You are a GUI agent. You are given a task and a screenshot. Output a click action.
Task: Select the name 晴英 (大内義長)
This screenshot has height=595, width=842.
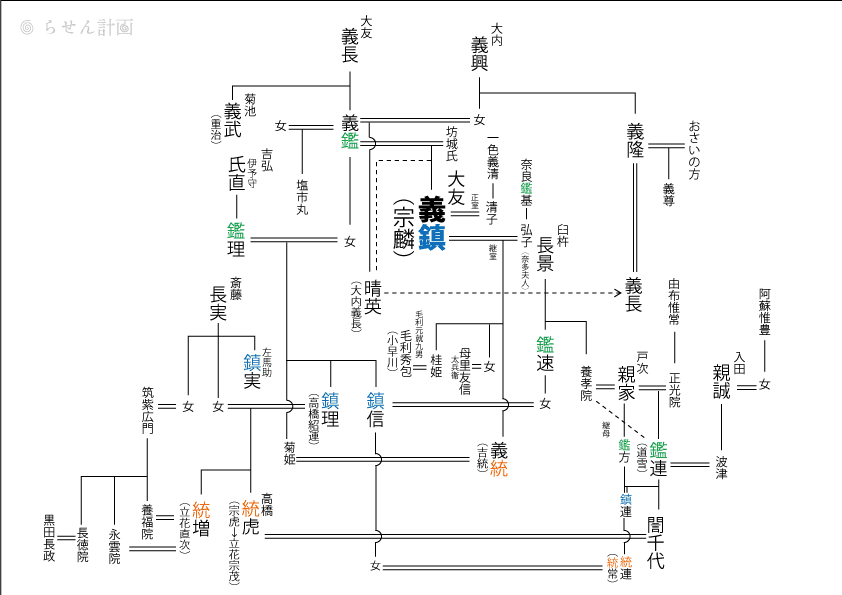tap(366, 304)
